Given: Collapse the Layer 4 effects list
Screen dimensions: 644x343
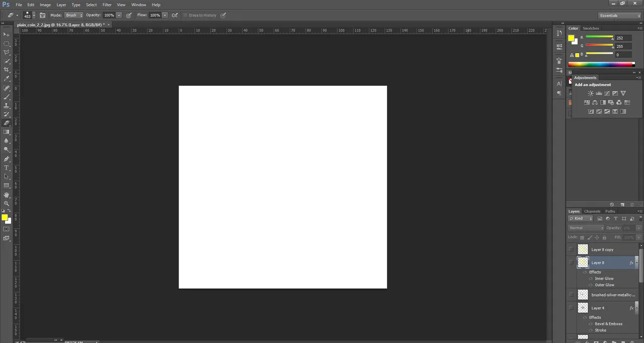Looking at the screenshot, I should click(636, 308).
